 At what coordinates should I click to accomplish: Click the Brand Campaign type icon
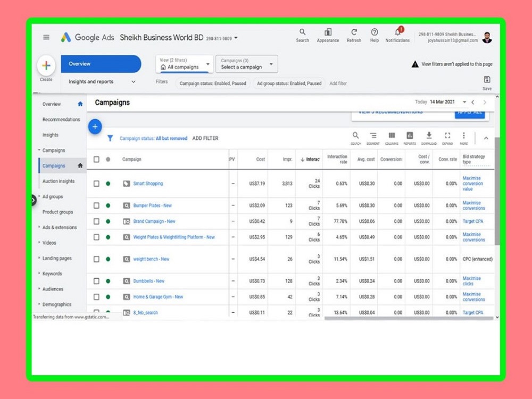tap(126, 221)
